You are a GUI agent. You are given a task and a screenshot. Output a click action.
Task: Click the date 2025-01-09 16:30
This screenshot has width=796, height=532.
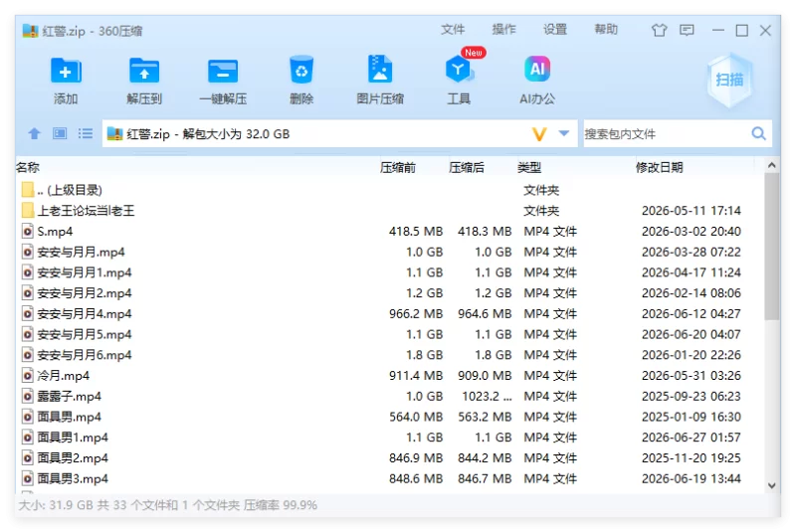click(x=691, y=417)
